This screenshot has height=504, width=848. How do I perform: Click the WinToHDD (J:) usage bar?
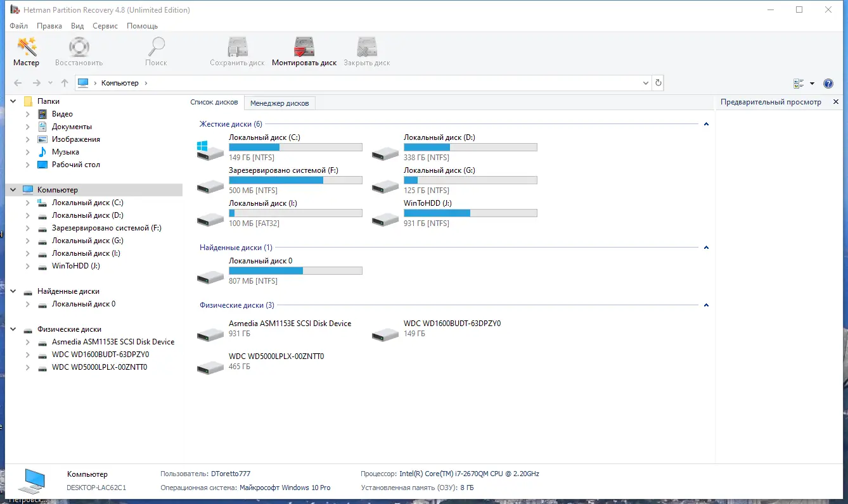click(470, 213)
